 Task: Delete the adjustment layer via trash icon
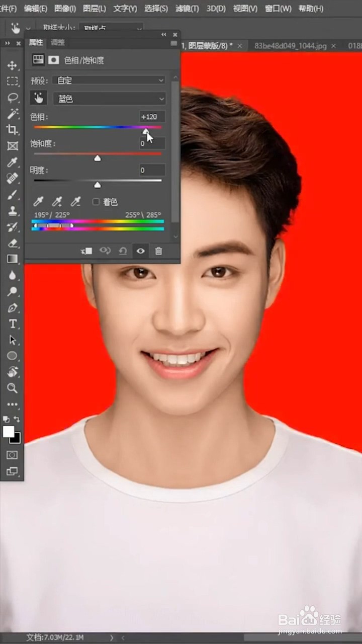[158, 251]
